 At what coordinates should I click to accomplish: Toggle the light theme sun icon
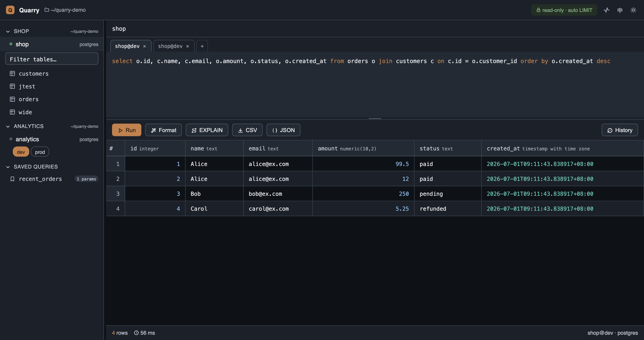633,10
